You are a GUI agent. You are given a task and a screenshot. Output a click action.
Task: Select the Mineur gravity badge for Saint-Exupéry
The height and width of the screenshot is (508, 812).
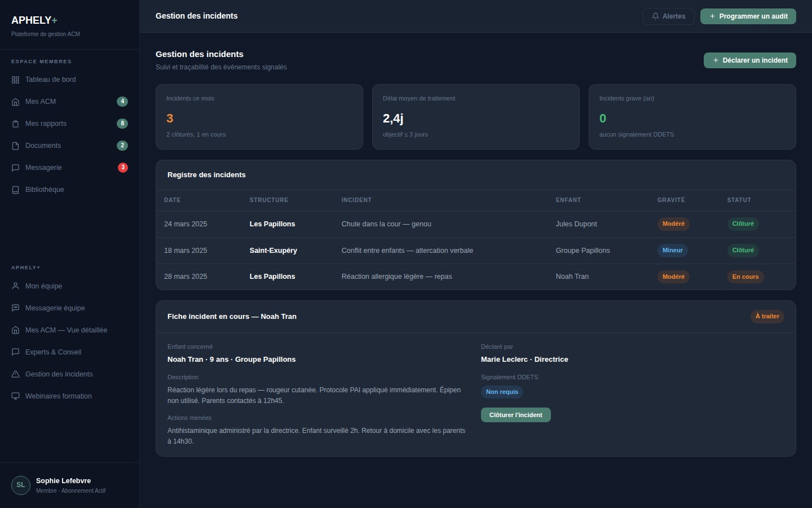pyautogui.click(x=673, y=251)
